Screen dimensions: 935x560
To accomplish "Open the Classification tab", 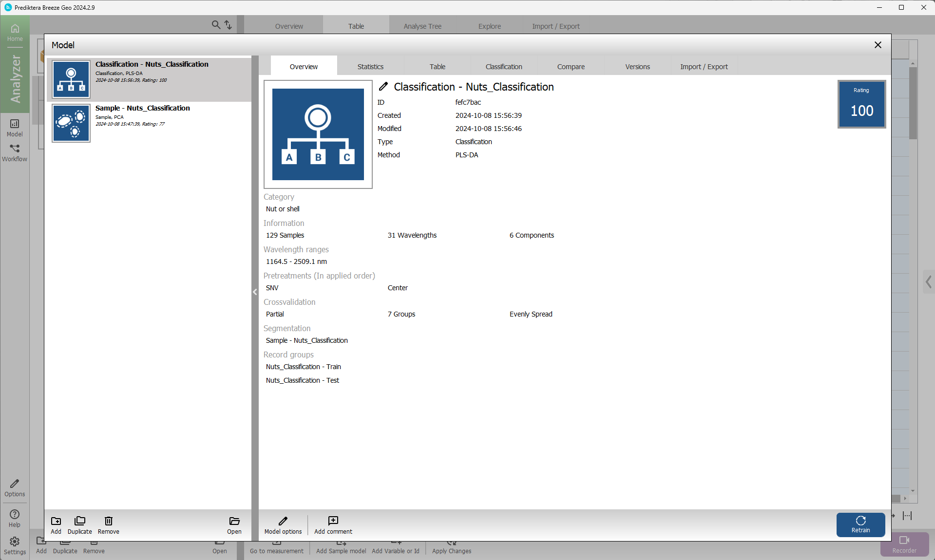I will tap(504, 67).
